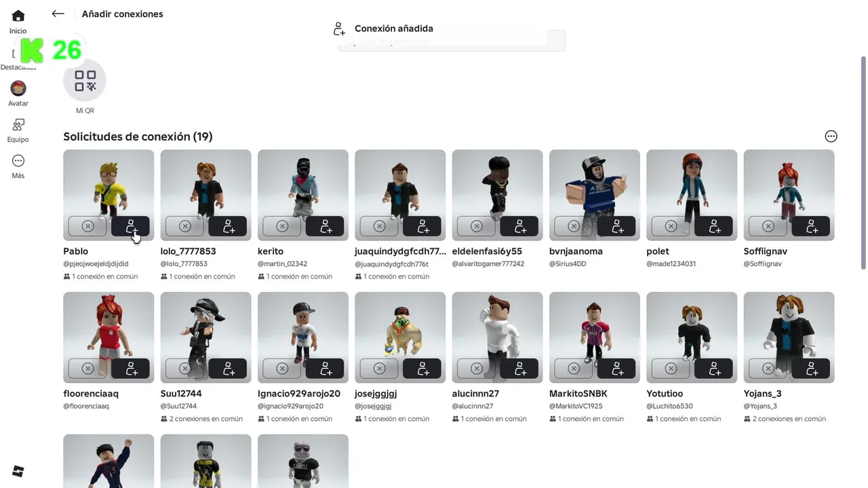Open Inicio in the sidebar
868x488 pixels.
(18, 22)
